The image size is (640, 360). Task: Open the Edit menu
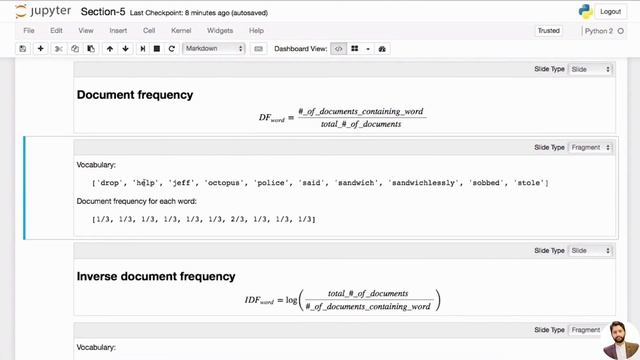(x=56, y=31)
